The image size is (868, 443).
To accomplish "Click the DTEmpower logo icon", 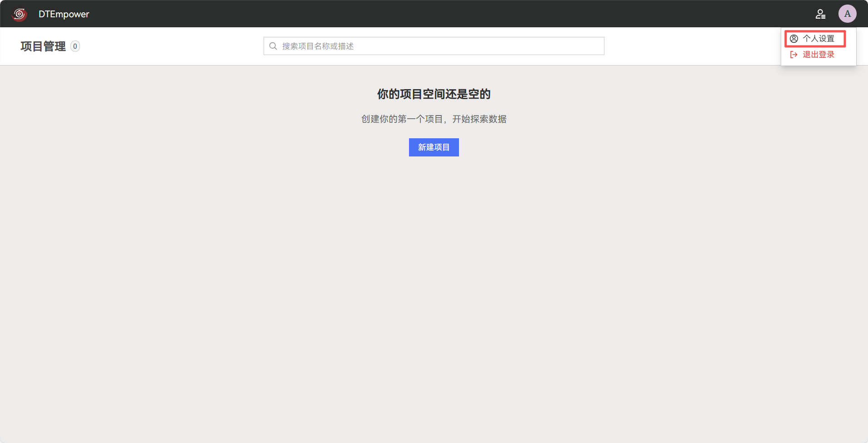I will 20,14.
